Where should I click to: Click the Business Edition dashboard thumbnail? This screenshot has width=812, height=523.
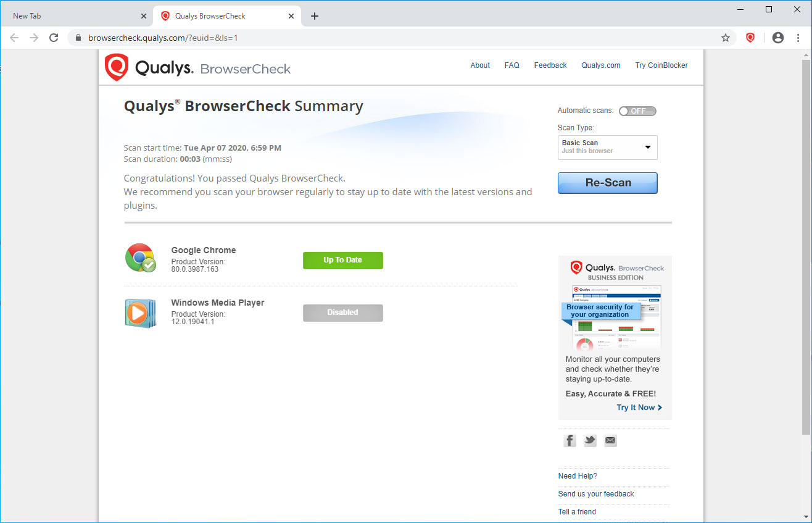click(616, 317)
